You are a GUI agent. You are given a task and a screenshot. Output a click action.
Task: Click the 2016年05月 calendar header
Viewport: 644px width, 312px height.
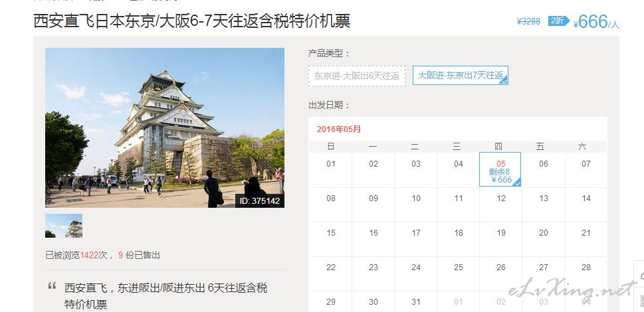click(x=339, y=129)
